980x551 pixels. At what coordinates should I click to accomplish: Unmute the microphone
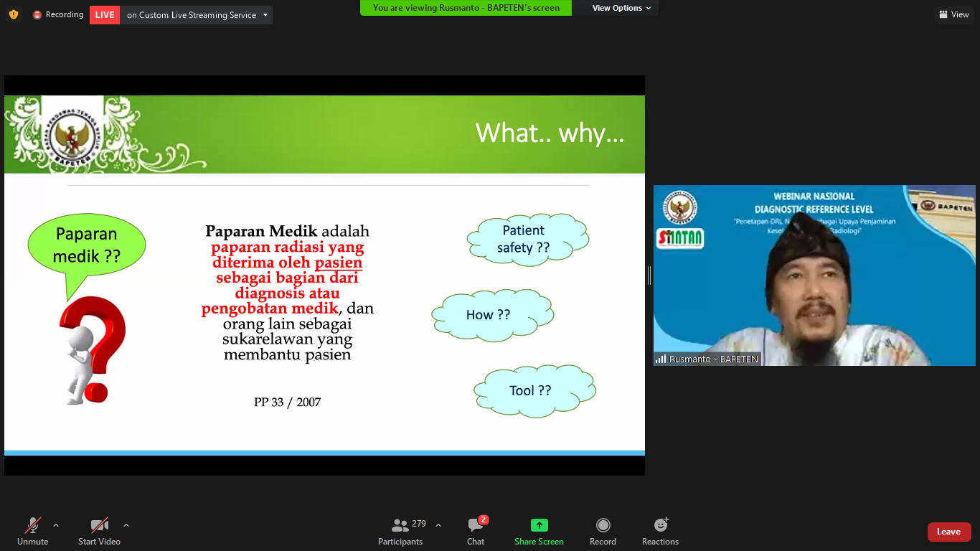(32, 532)
